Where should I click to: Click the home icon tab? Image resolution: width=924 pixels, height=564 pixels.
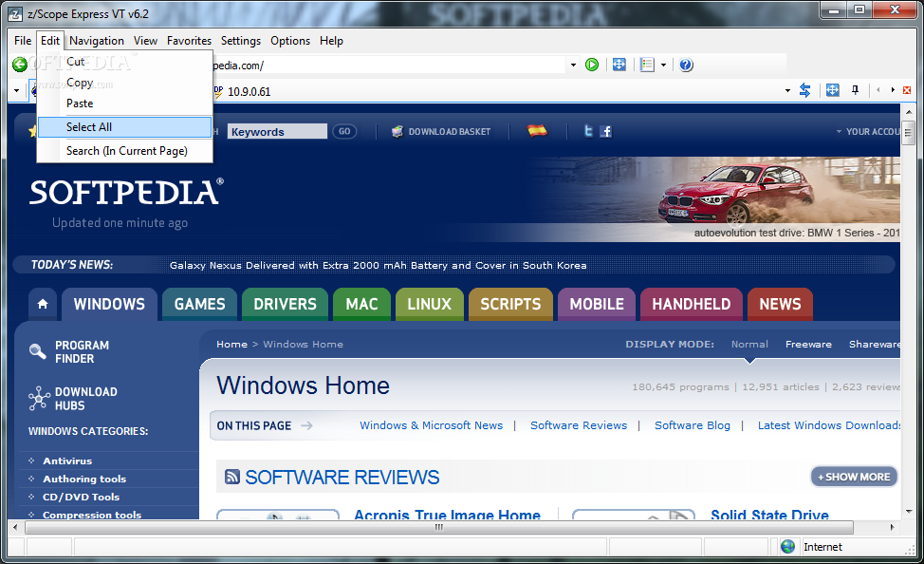(43, 304)
